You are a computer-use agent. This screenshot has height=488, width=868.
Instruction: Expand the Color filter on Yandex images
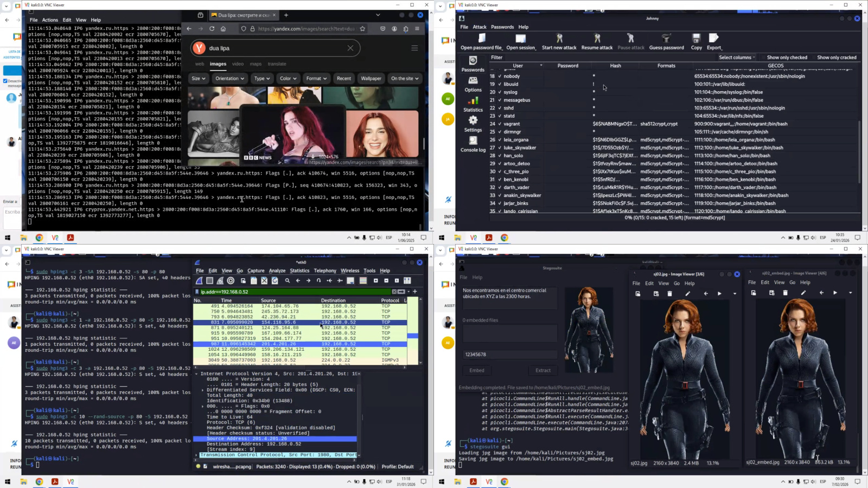(288, 79)
